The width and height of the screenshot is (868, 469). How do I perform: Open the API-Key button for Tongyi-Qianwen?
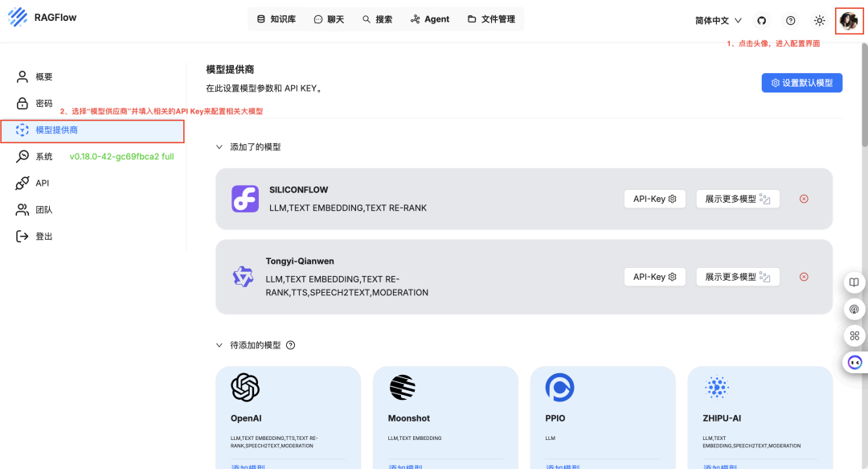(655, 277)
